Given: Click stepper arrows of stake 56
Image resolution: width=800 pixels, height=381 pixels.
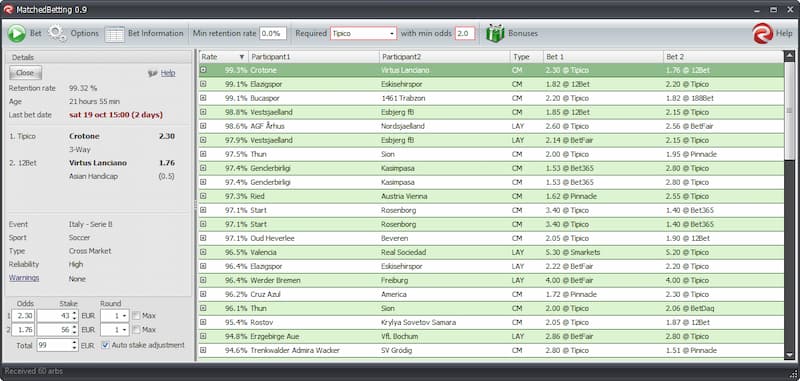Looking at the screenshot, I should [x=74, y=330].
